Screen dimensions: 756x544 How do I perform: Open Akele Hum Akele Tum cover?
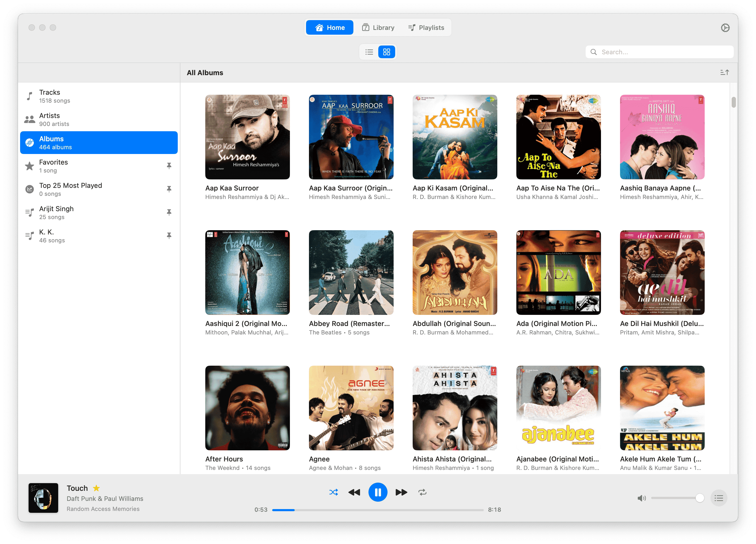point(662,408)
